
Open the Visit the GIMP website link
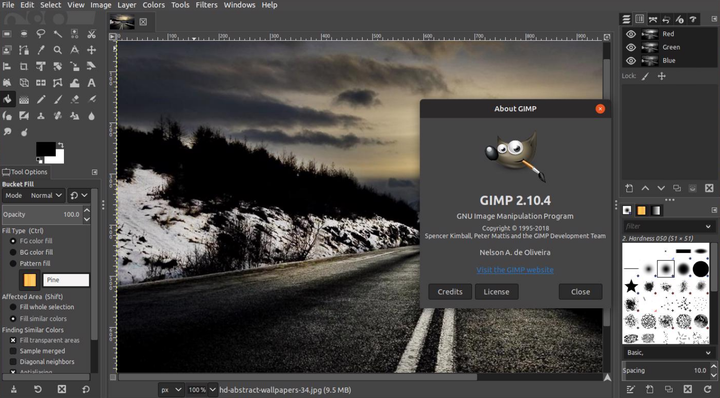tap(515, 270)
